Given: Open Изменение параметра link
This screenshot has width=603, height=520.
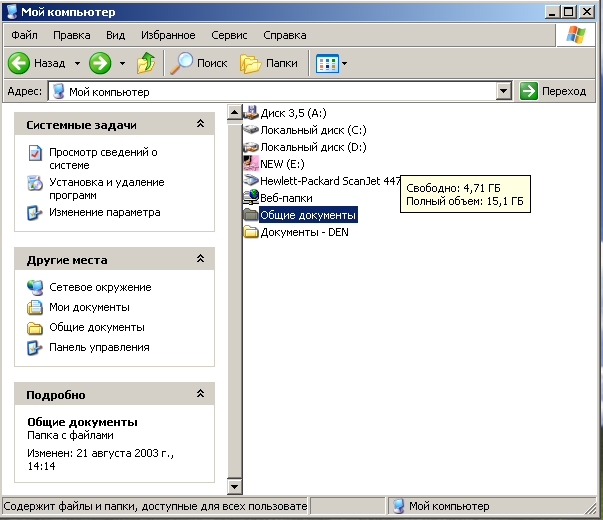Looking at the screenshot, I should [x=105, y=212].
